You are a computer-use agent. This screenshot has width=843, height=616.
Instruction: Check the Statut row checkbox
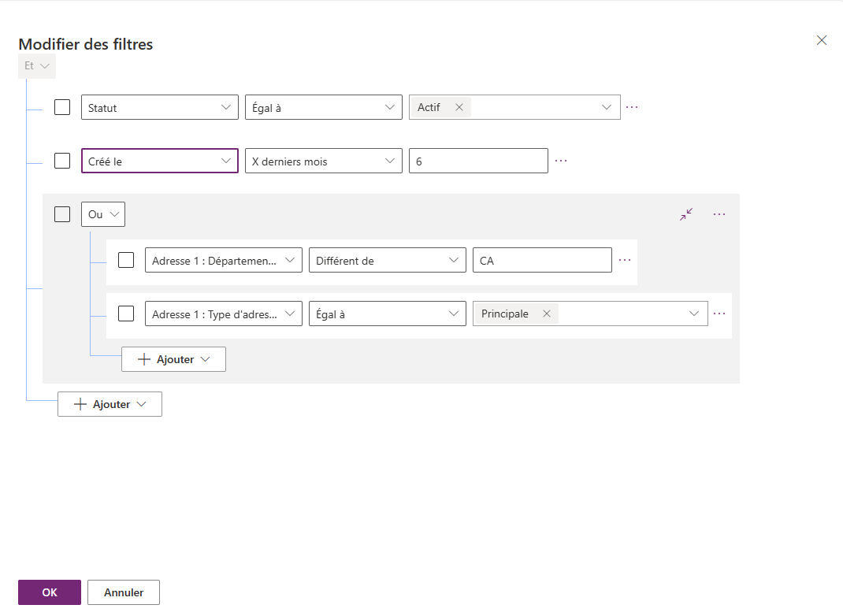[x=62, y=107]
